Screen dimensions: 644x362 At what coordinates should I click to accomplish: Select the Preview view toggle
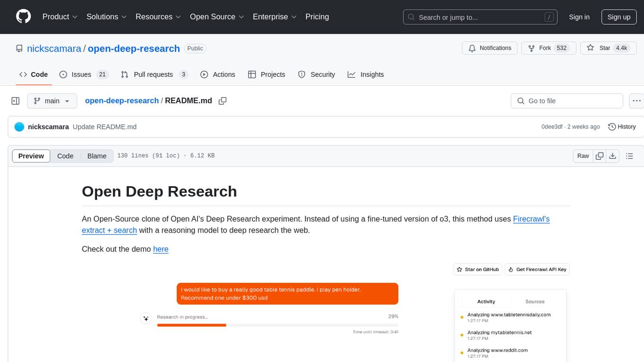point(31,156)
